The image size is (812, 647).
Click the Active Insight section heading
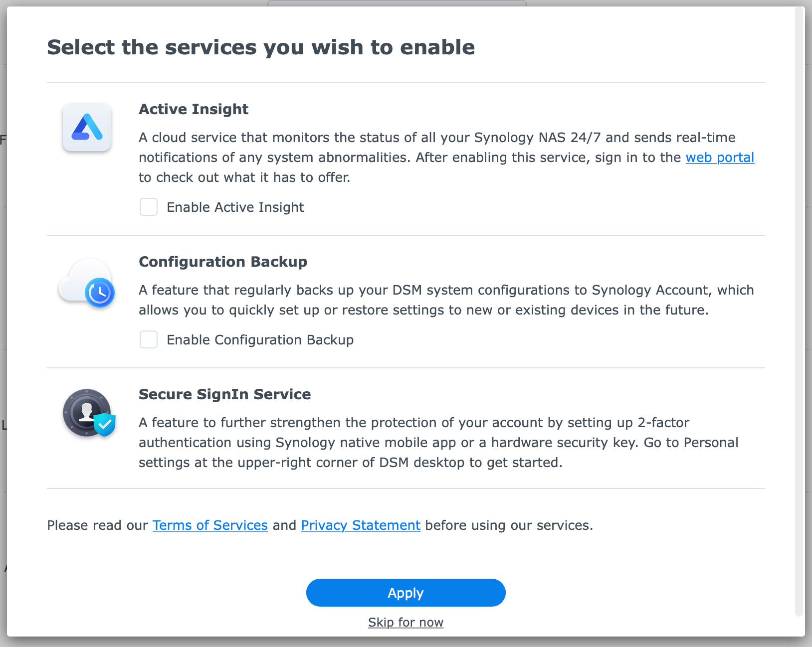pos(194,109)
